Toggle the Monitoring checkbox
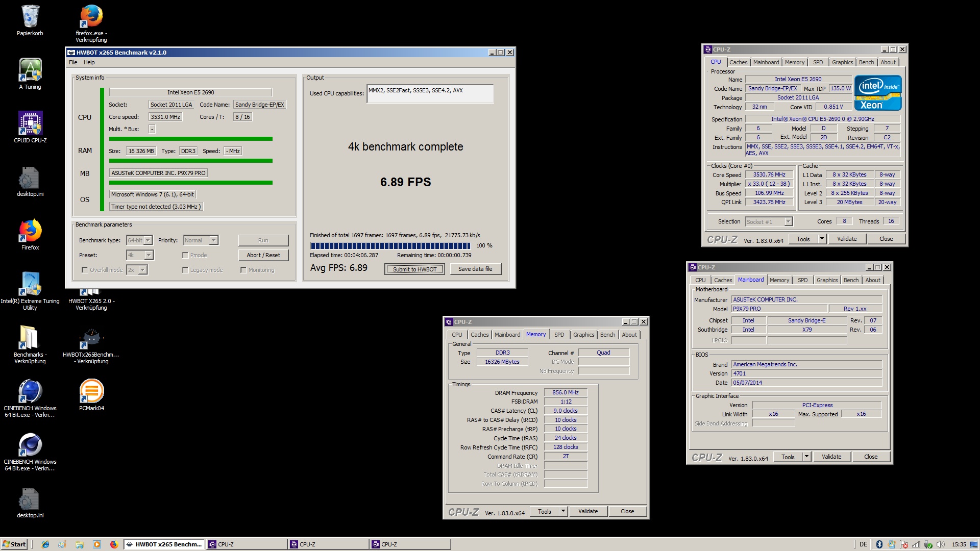 pos(243,270)
